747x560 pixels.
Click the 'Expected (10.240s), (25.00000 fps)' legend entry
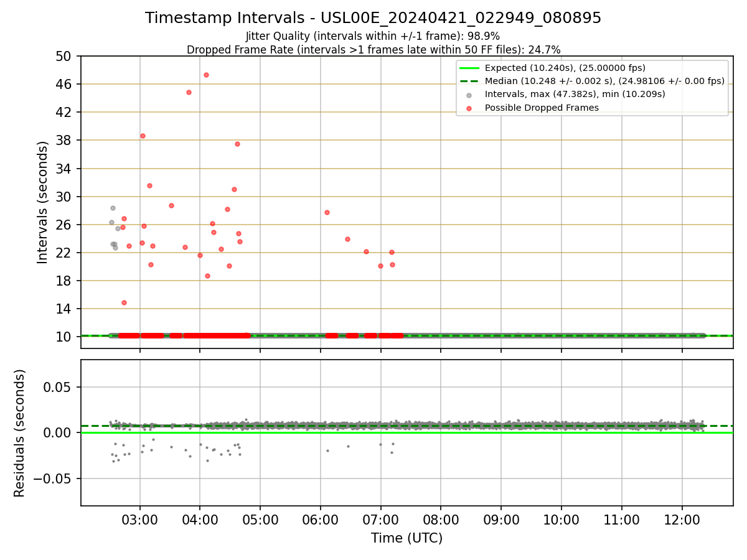(565, 68)
